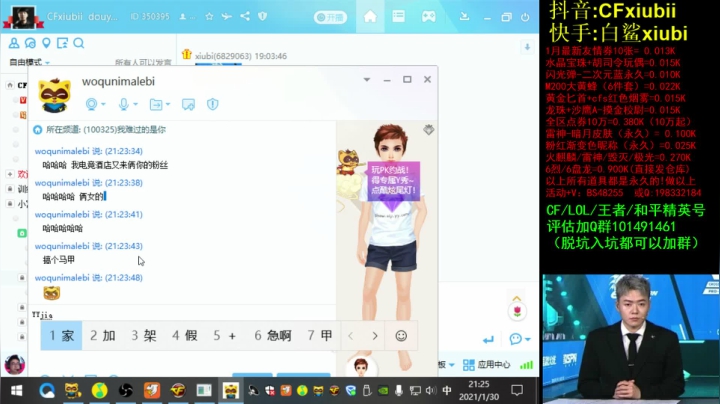Select IME candidate 4 假
The image size is (720, 404).
pos(185,336)
